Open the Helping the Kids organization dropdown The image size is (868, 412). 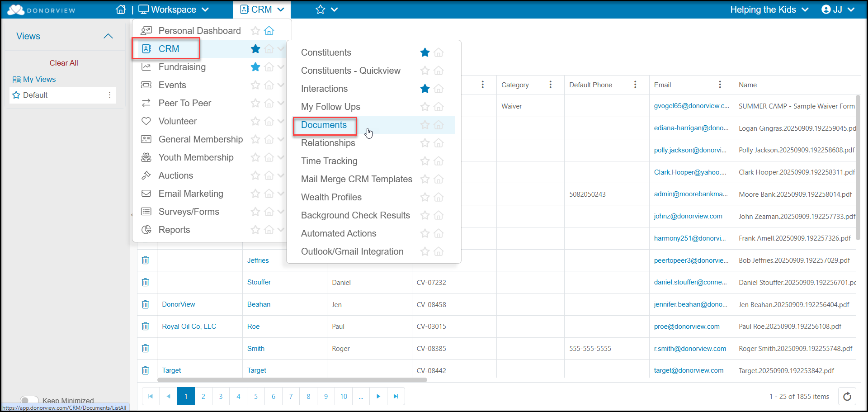pos(769,9)
